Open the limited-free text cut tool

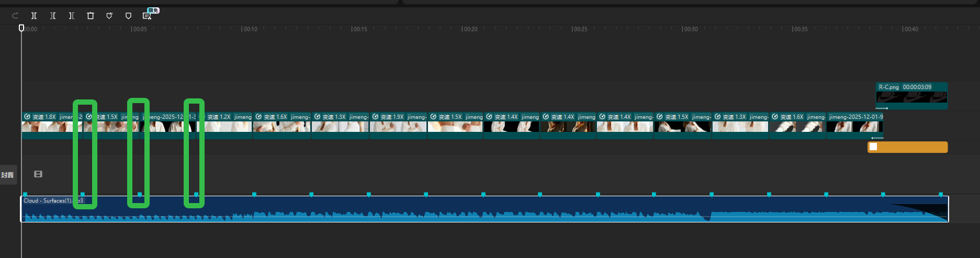pos(148,16)
